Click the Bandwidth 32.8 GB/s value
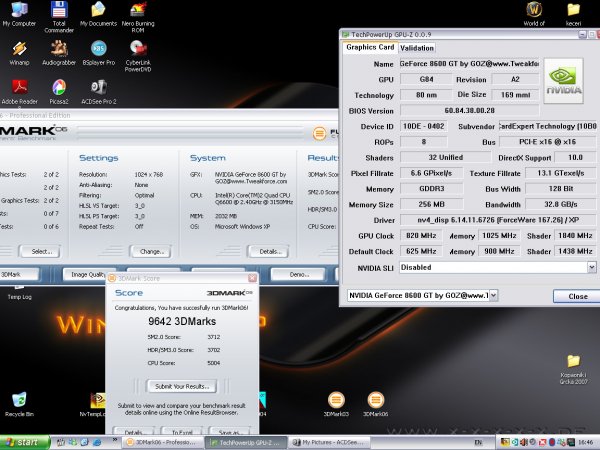 [561, 204]
